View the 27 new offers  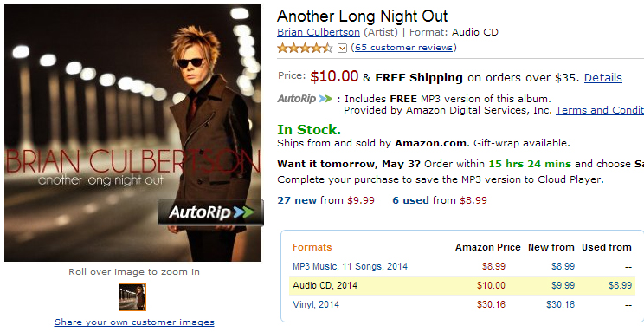tap(297, 200)
